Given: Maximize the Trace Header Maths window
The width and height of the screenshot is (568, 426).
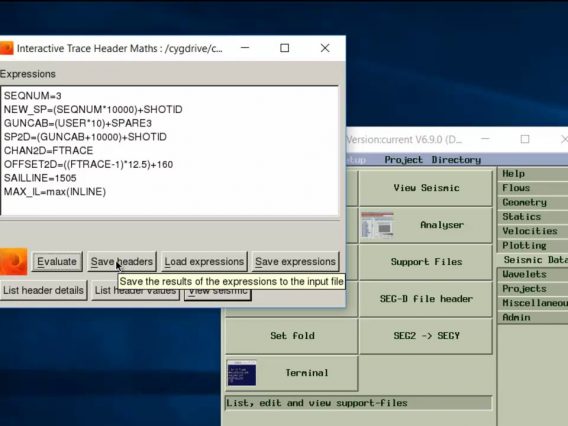Looking at the screenshot, I should [285, 48].
